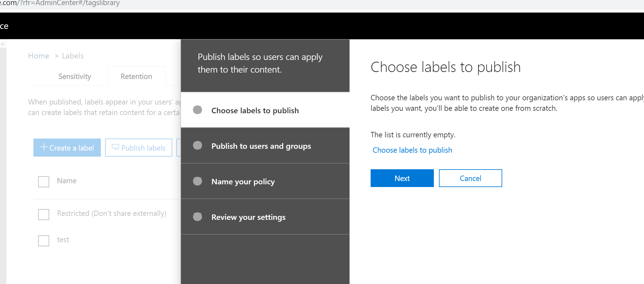
Task: Switch to the Sensitivity tab
Action: [x=75, y=76]
